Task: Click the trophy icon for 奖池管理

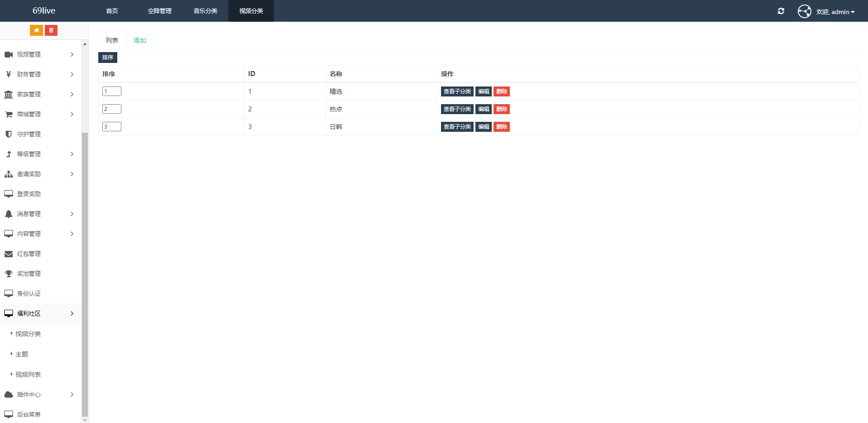Action: 9,274
